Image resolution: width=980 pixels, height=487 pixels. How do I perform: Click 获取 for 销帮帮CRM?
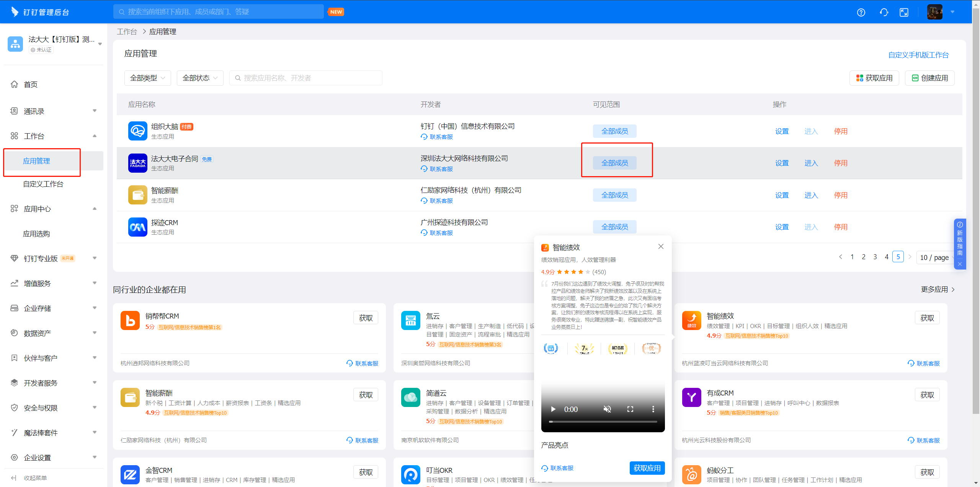[x=366, y=318]
